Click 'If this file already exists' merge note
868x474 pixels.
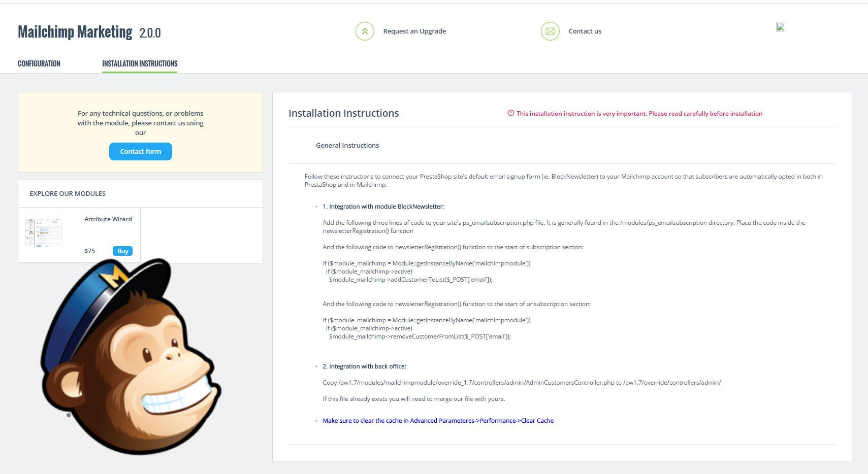point(414,399)
